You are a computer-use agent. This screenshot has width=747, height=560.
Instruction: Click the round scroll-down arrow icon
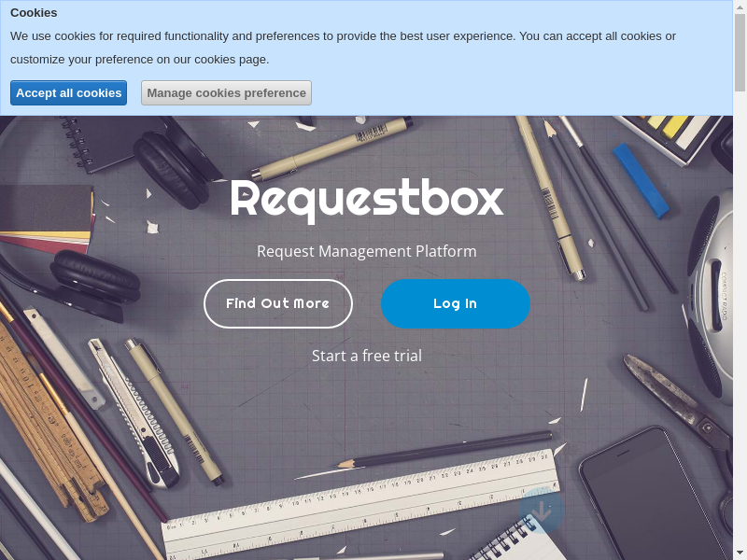tap(542, 511)
